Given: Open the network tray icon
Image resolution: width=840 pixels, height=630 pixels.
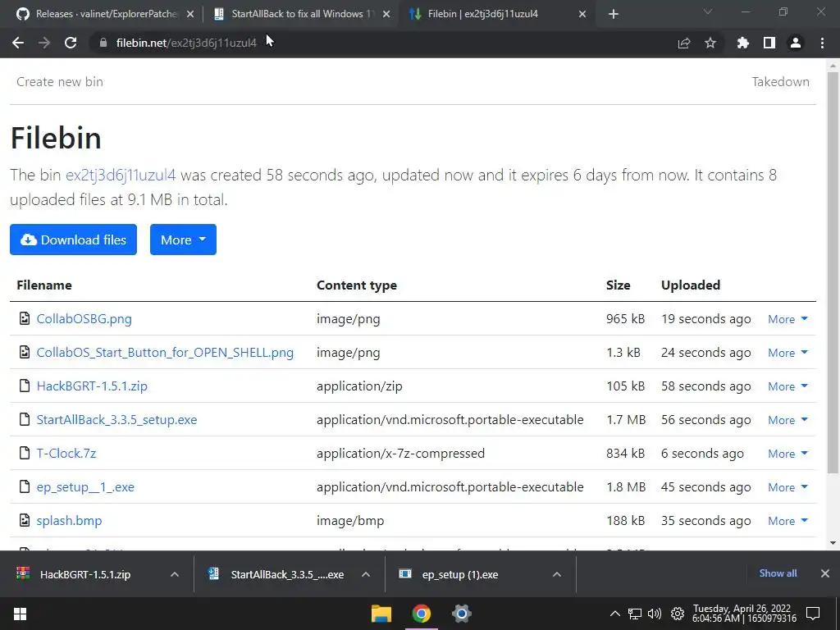Looking at the screenshot, I should [635, 614].
